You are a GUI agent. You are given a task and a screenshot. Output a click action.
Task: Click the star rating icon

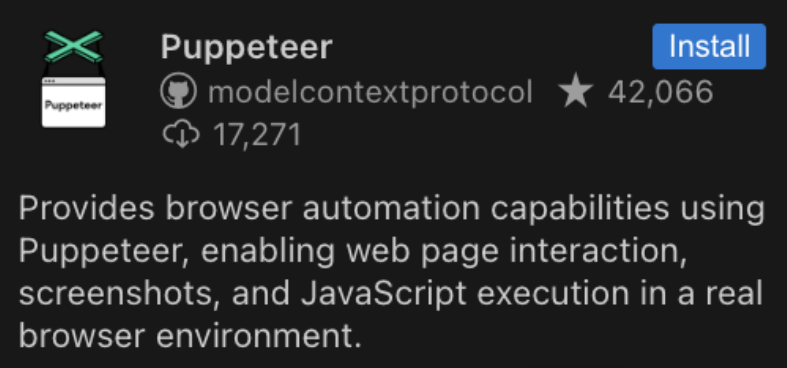click(575, 92)
